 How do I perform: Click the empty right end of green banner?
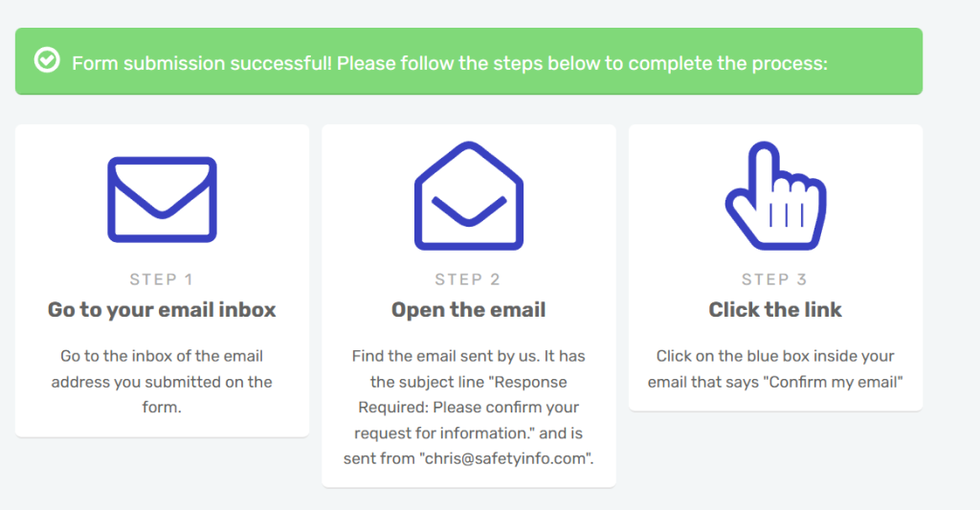click(x=880, y=61)
